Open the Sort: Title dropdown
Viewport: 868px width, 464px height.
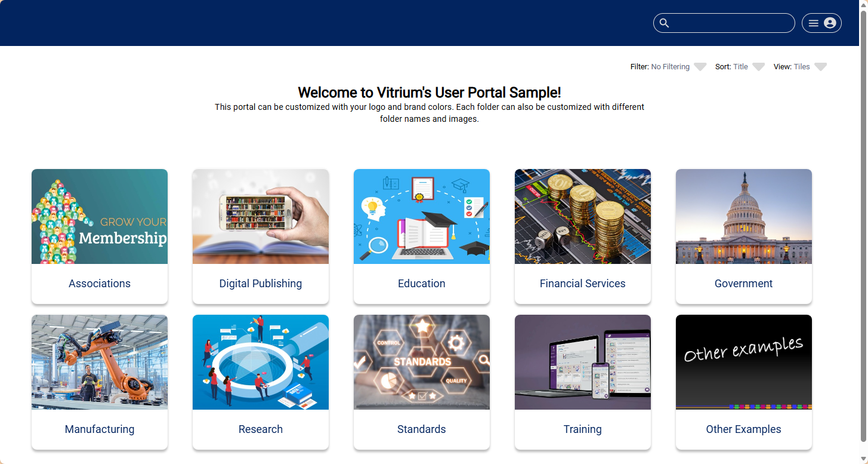(758, 66)
